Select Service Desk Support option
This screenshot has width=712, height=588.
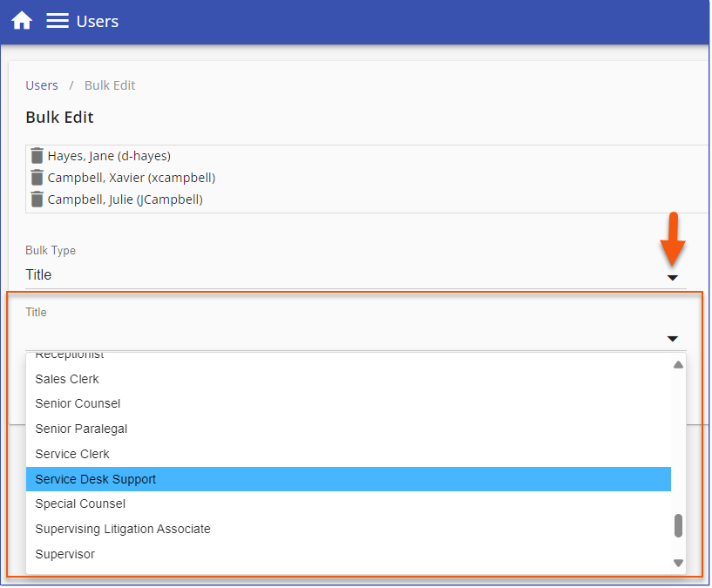point(349,479)
